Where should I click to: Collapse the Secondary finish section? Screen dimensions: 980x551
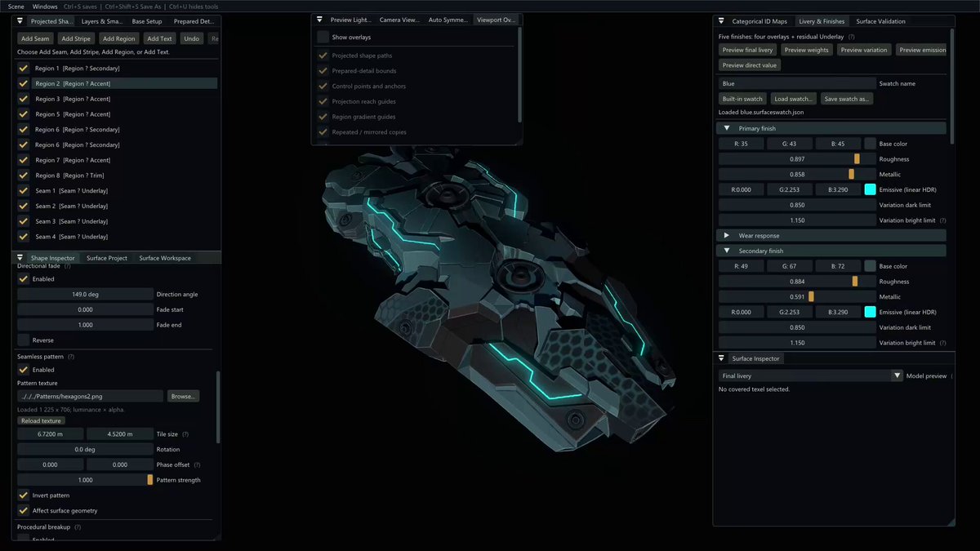click(727, 251)
